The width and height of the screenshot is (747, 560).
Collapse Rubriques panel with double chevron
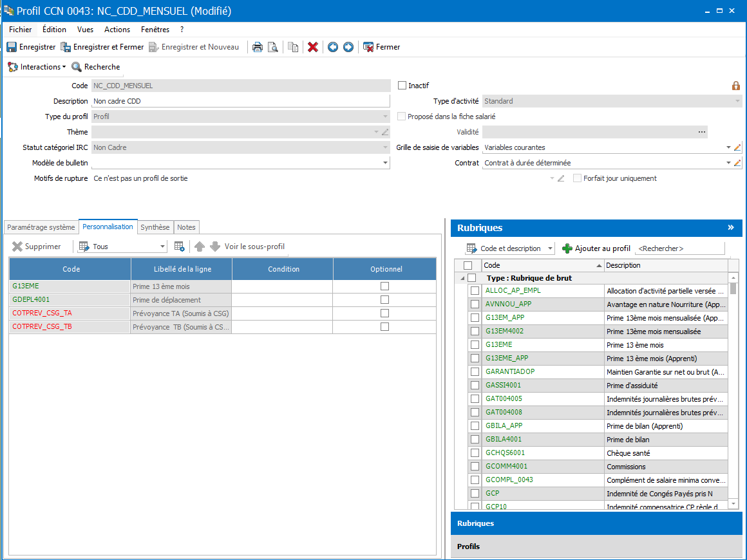point(731,228)
